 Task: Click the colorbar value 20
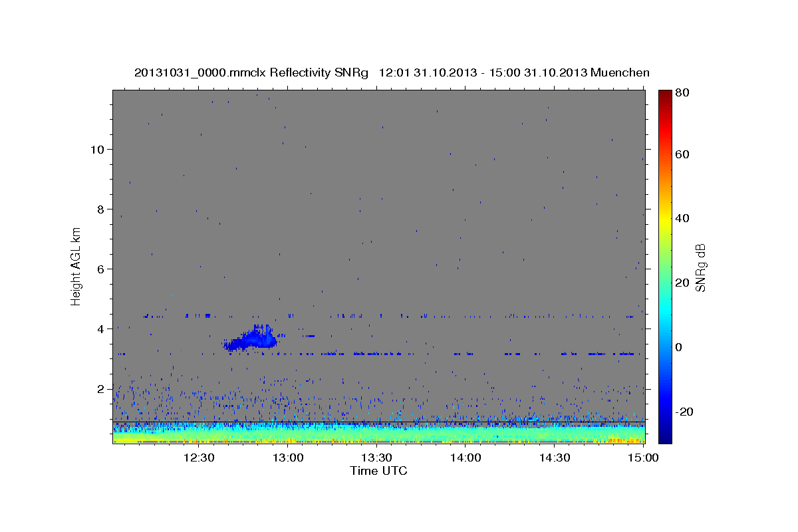tap(682, 283)
